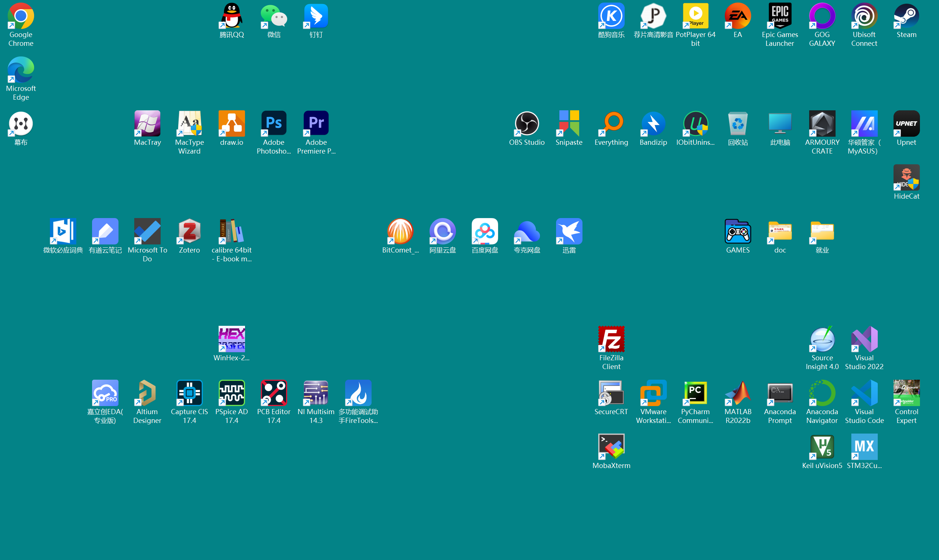This screenshot has height=560, width=939.
Task: Click the Bandizip icon
Action: click(653, 124)
